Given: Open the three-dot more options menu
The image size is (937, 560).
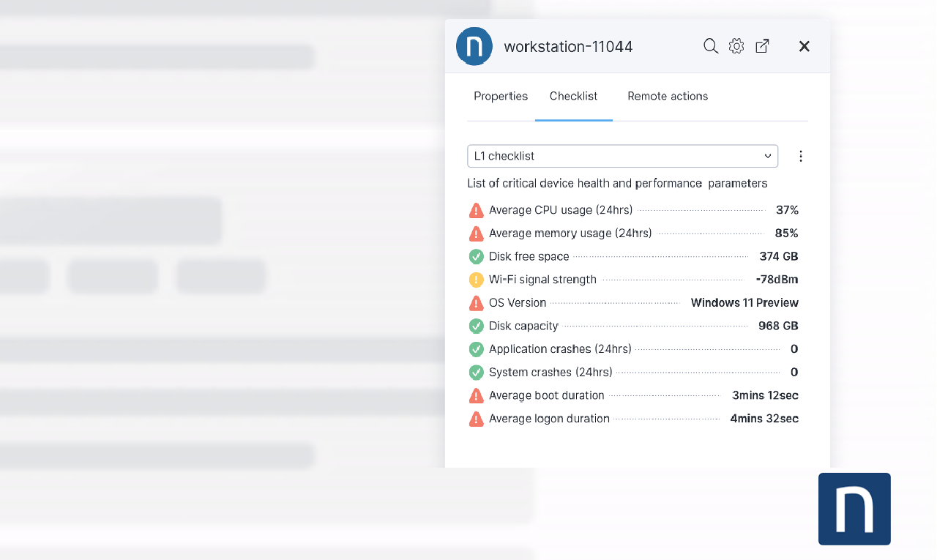Looking at the screenshot, I should coord(801,156).
